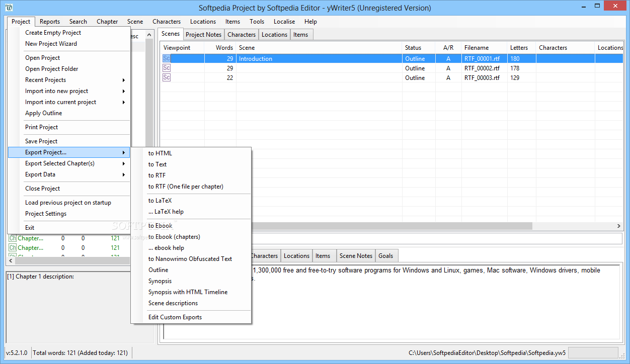The width and height of the screenshot is (630, 364).
Task: Click the Chapter 1 description text box
Action: coord(80,308)
